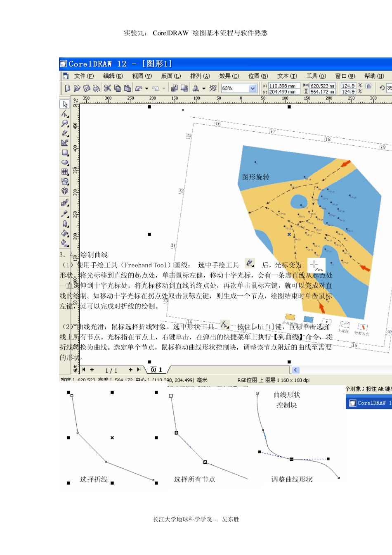The image size is (392, 555).
Task: Select the Interactive Fill tool
Action: 65,243
